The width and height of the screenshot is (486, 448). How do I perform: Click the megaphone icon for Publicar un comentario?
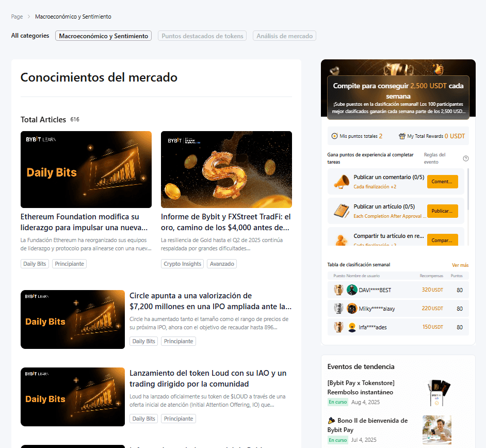341,182
